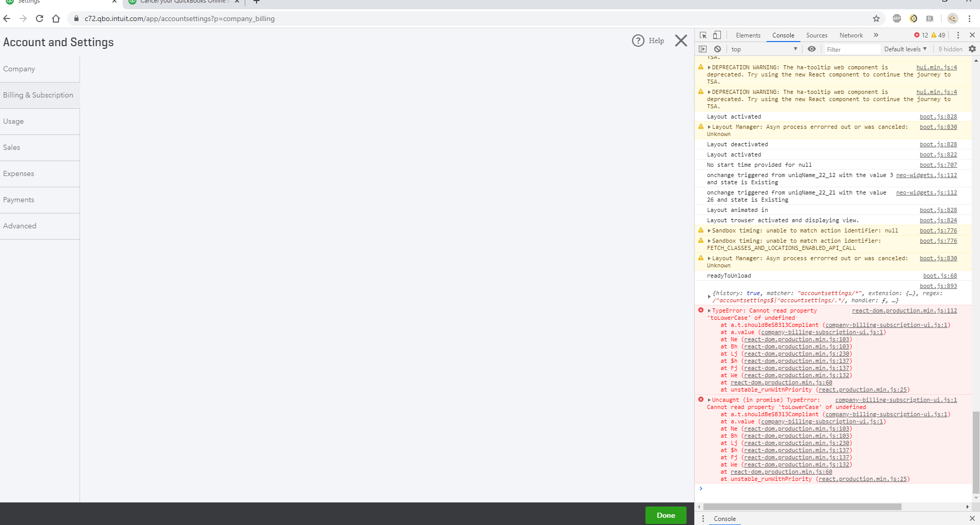Viewport: 980px width, 525px height.
Task: Go to the Expenses tab
Action: point(40,173)
